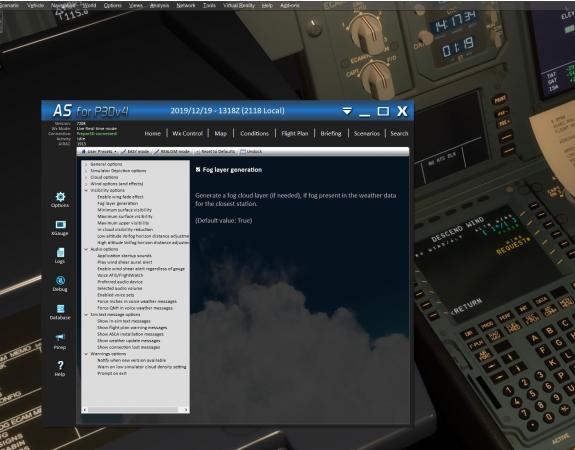575x450 pixels.
Task: Open the Database sidebar icon
Action: [60, 309]
